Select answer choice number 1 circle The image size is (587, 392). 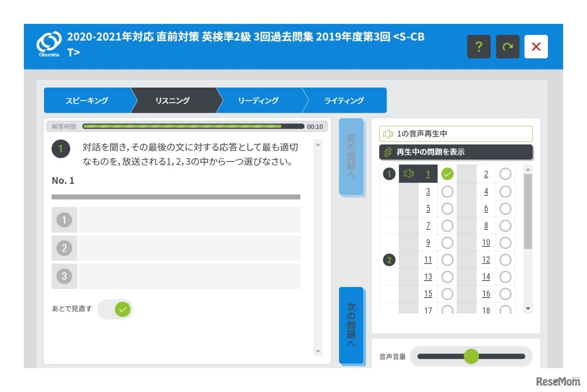point(64,220)
